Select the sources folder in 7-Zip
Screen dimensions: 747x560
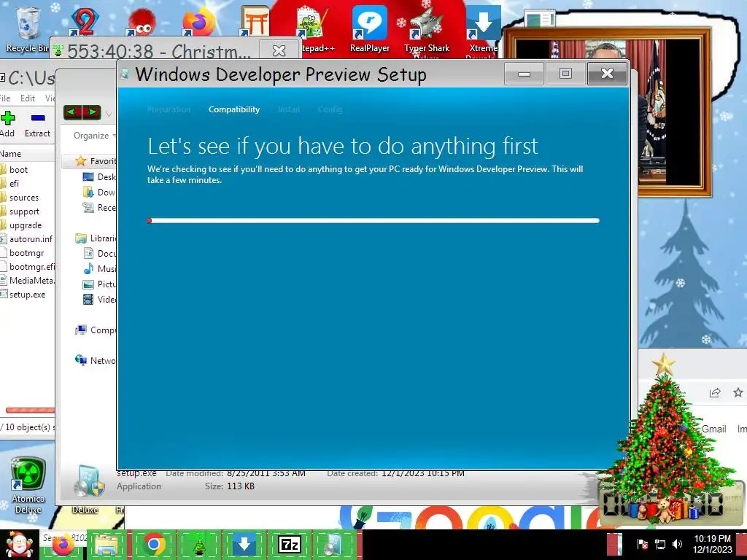(x=20, y=197)
